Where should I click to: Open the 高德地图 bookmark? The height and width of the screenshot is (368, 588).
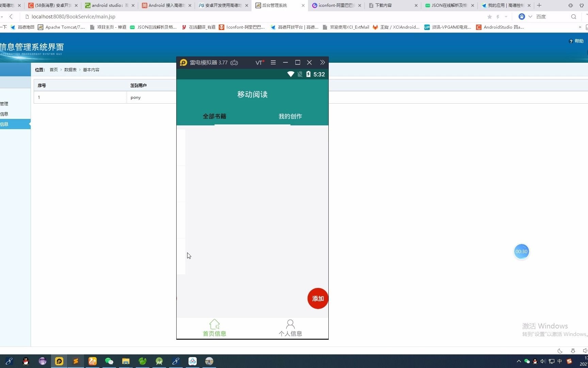(x=22, y=27)
